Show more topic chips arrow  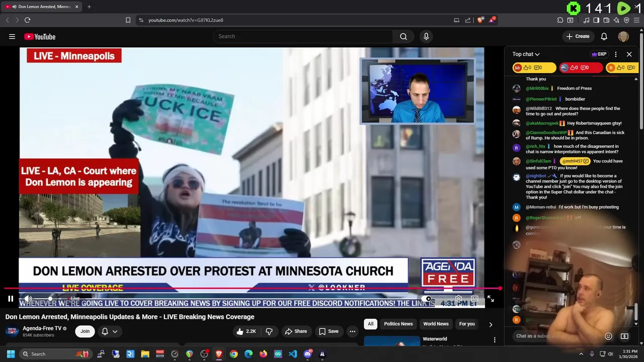491,324
